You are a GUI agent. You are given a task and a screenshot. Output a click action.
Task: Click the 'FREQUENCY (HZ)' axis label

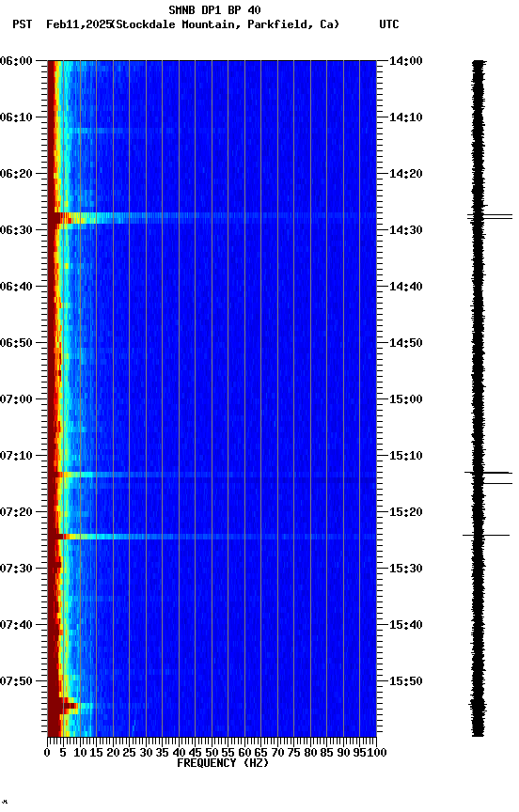coord(223,764)
